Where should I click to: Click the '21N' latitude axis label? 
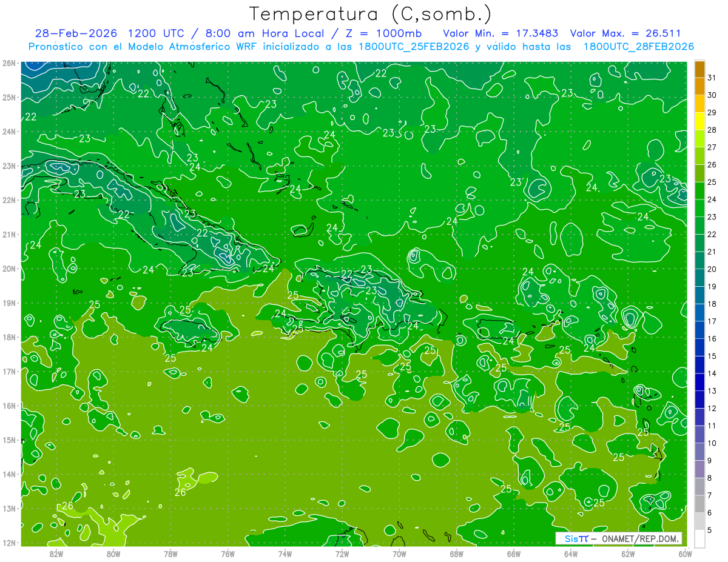pos(9,234)
